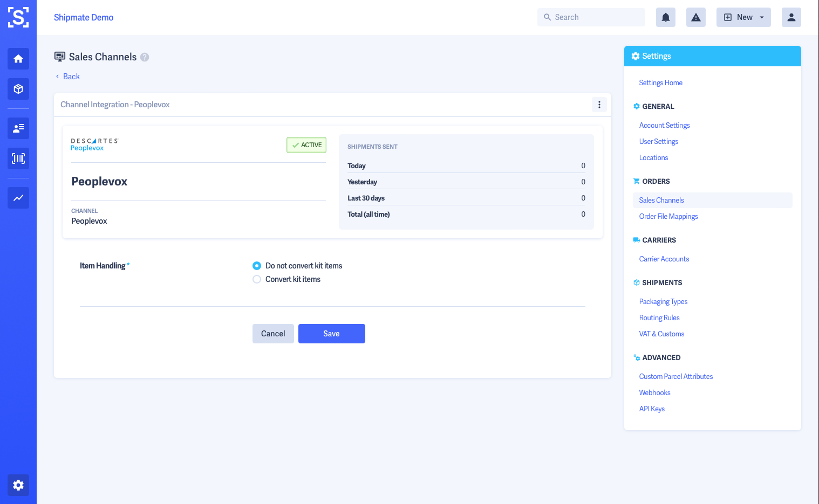Viewport: 819px width, 504px height.
Task: Open the user account profile icon
Action: [791, 17]
